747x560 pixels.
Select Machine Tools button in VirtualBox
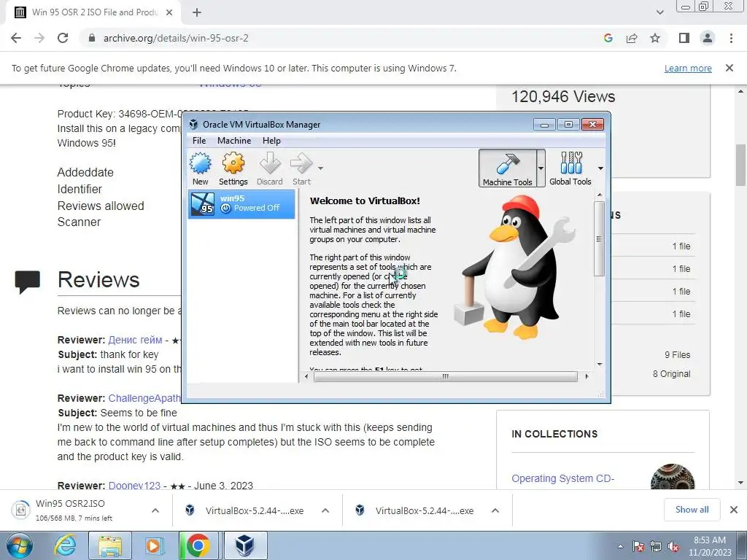508,168
